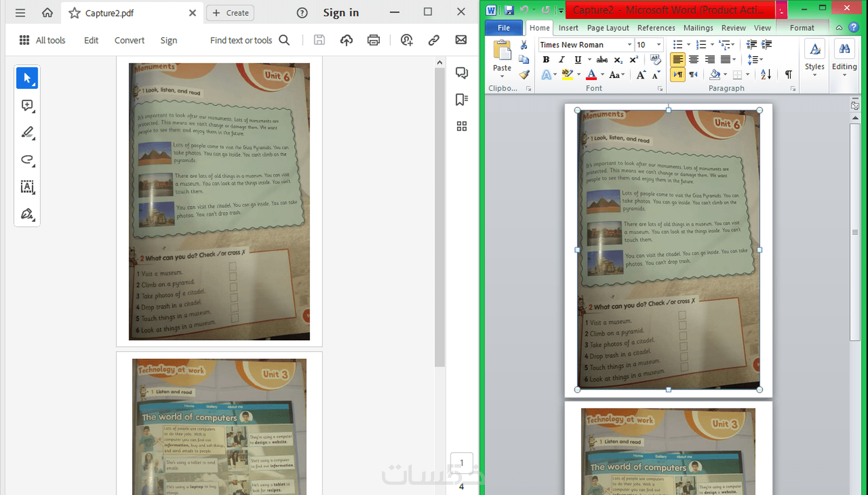868x495 pixels.
Task: Go to Acrobat home view
Action: (47, 13)
